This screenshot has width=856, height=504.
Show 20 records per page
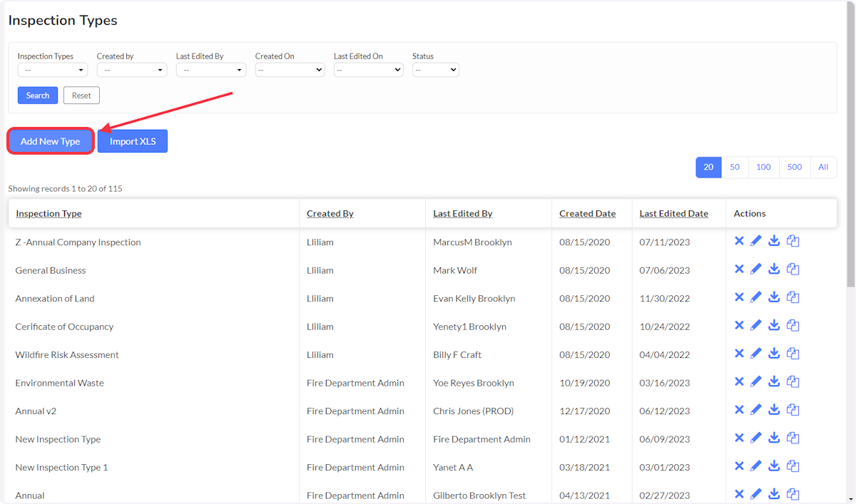[x=708, y=167]
